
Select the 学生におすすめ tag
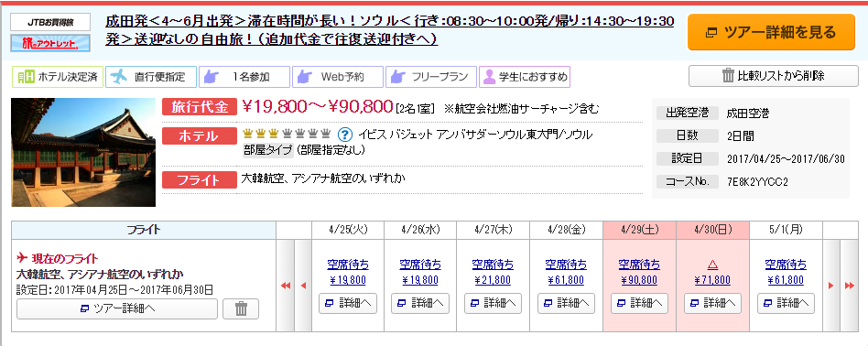pyautogui.click(x=525, y=77)
